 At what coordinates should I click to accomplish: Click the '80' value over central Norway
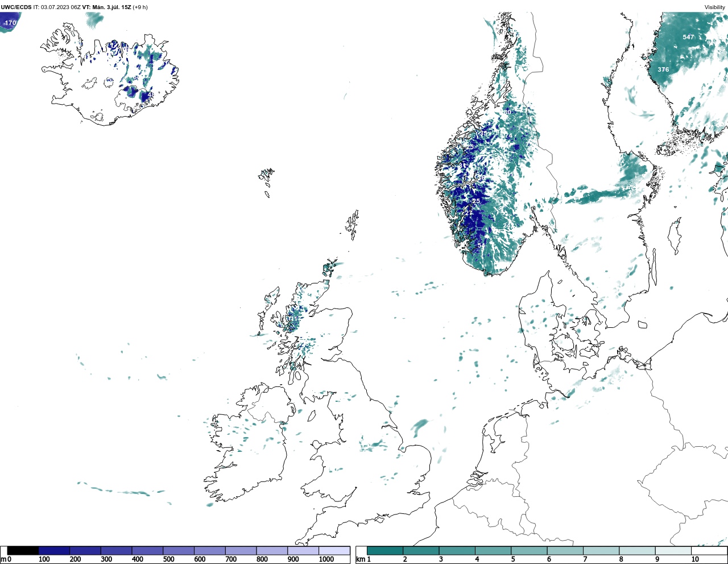coord(507,112)
